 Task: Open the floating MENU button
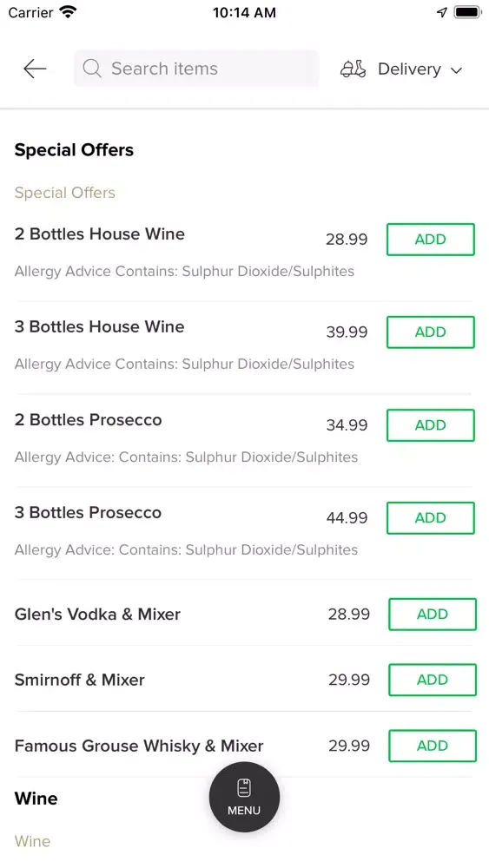click(x=244, y=797)
